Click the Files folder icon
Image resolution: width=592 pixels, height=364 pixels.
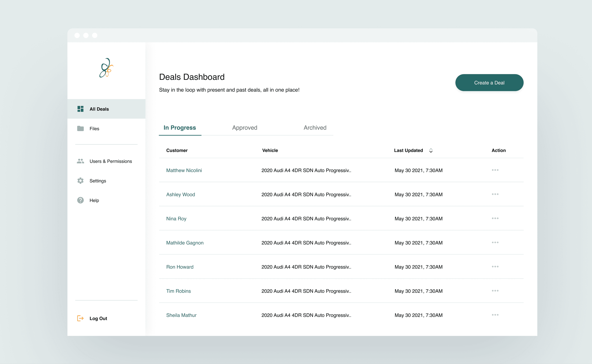[x=80, y=128]
